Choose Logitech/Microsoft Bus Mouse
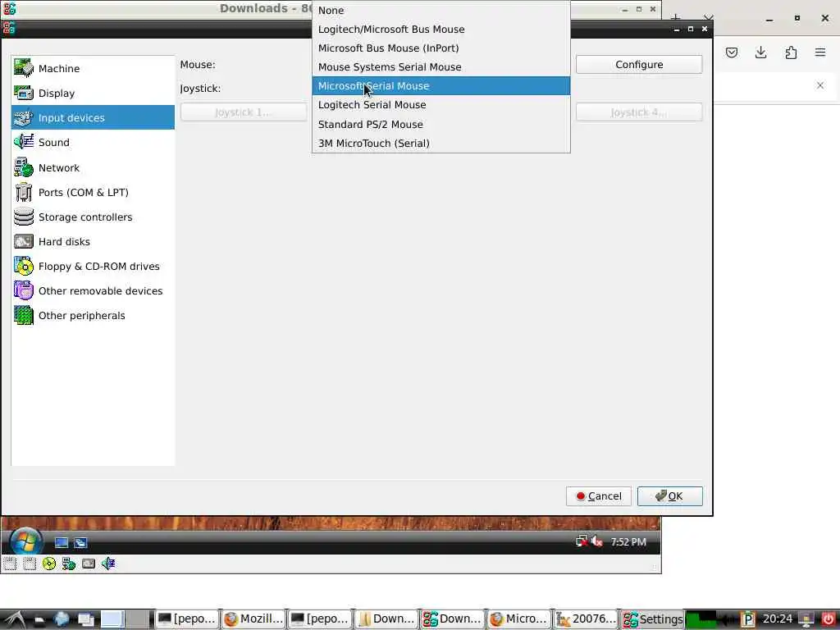Viewport: 840px width, 630px height. [x=441, y=29]
